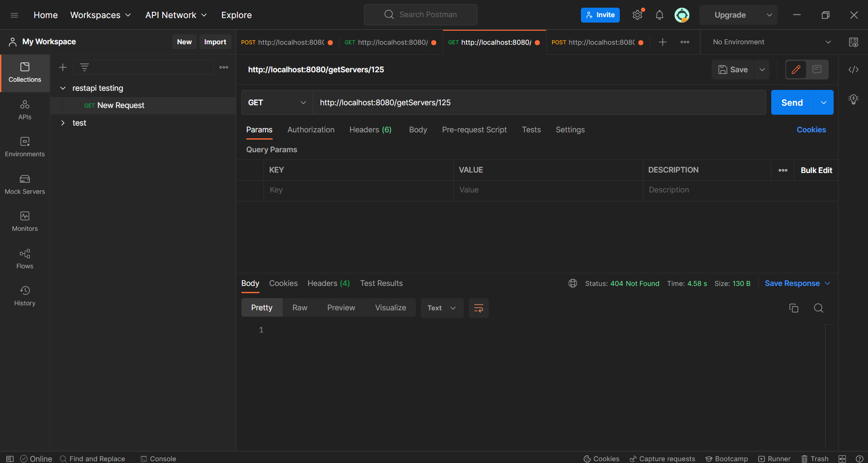
Task: Open the Flows sidebar section
Action: pyautogui.click(x=25, y=259)
